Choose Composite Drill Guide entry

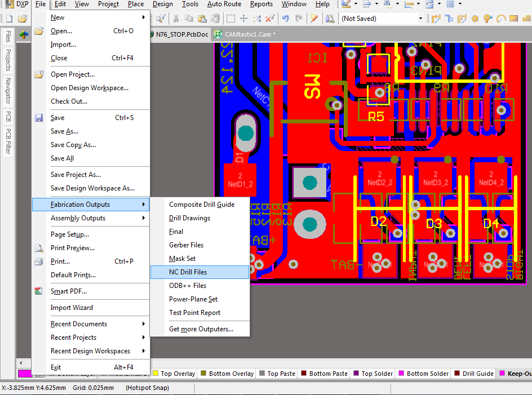(x=200, y=205)
